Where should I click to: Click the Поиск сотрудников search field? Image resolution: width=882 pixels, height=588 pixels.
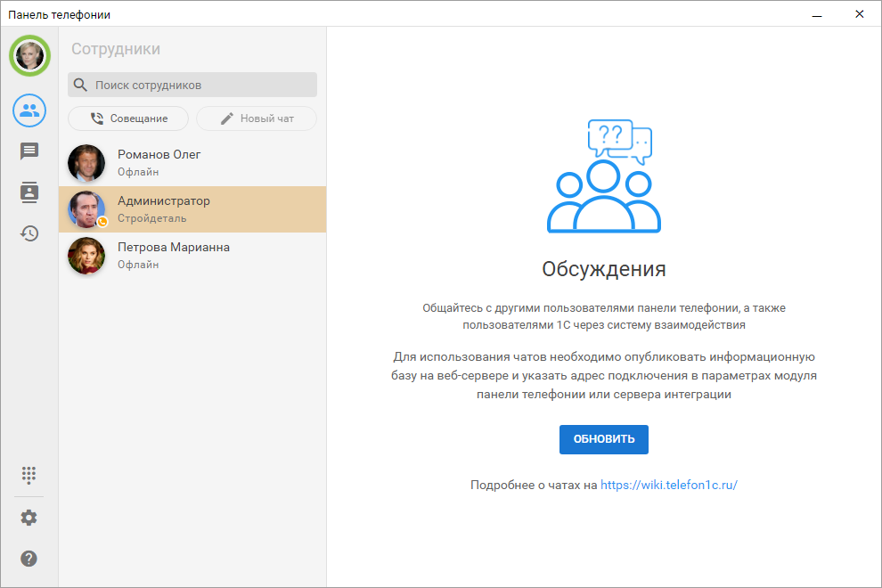pyautogui.click(x=201, y=85)
